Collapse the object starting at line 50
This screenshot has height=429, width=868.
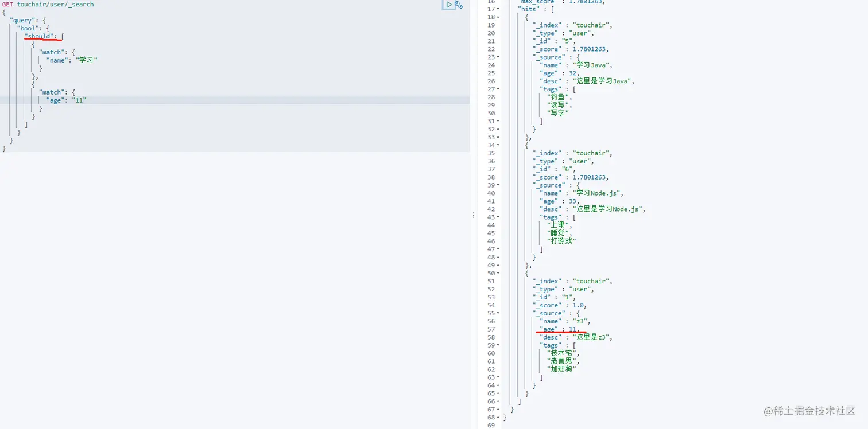(x=498, y=274)
